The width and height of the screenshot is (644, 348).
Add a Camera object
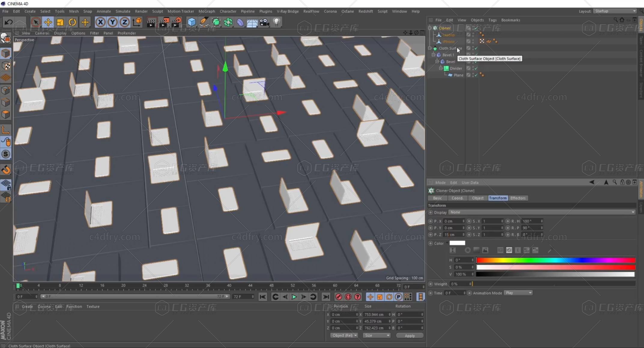click(265, 22)
